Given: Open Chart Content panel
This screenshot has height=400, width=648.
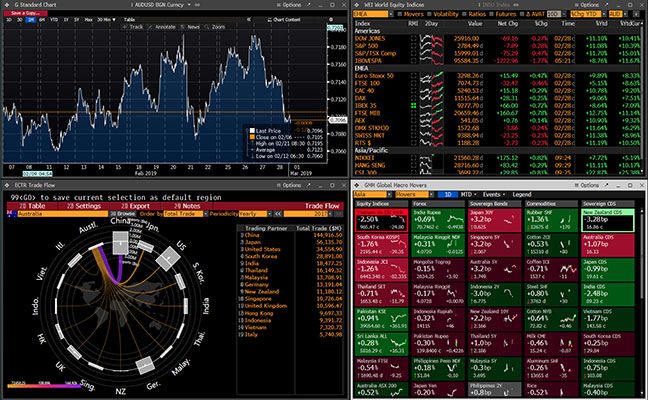Looking at the screenshot, I should [284, 19].
